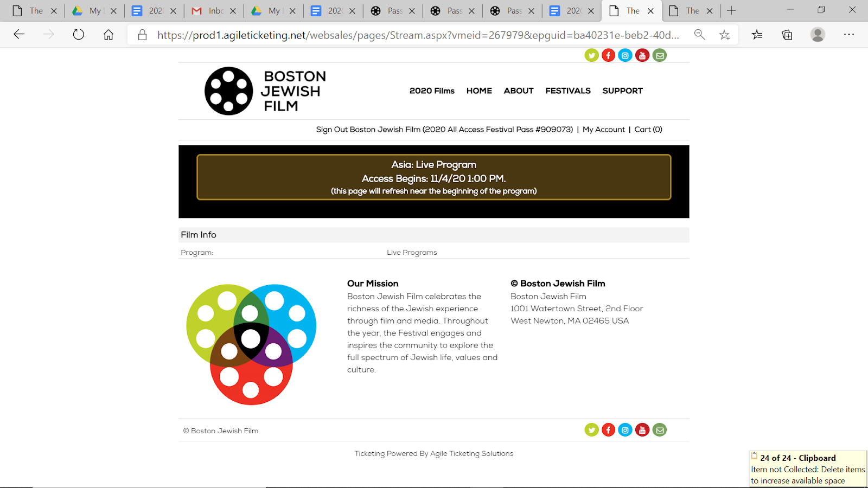Image resolution: width=868 pixels, height=488 pixels.
Task: Click the colorful film reel footer image
Action: tap(251, 344)
